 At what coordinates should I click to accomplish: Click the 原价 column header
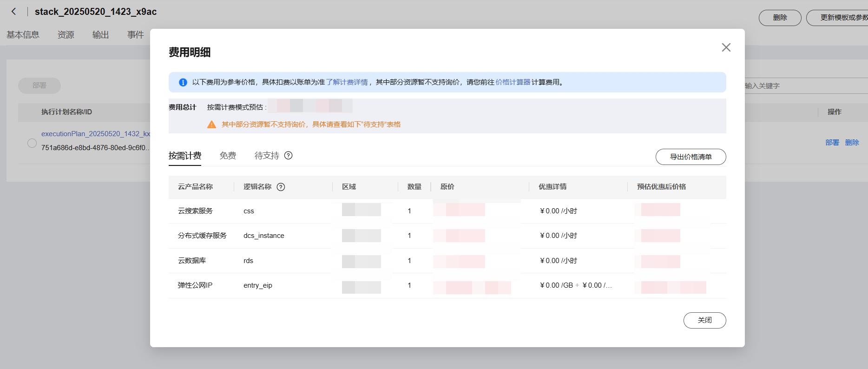(x=447, y=187)
